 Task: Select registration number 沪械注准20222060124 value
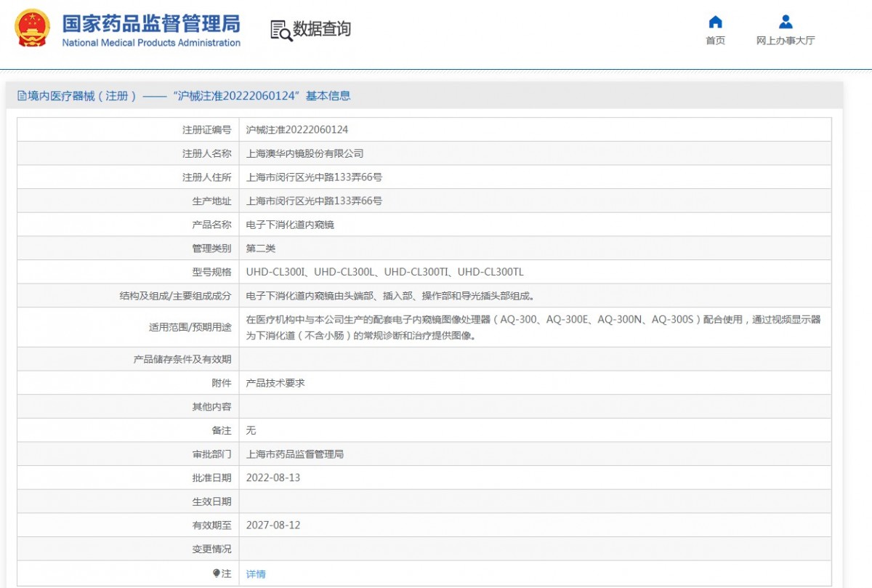point(297,130)
